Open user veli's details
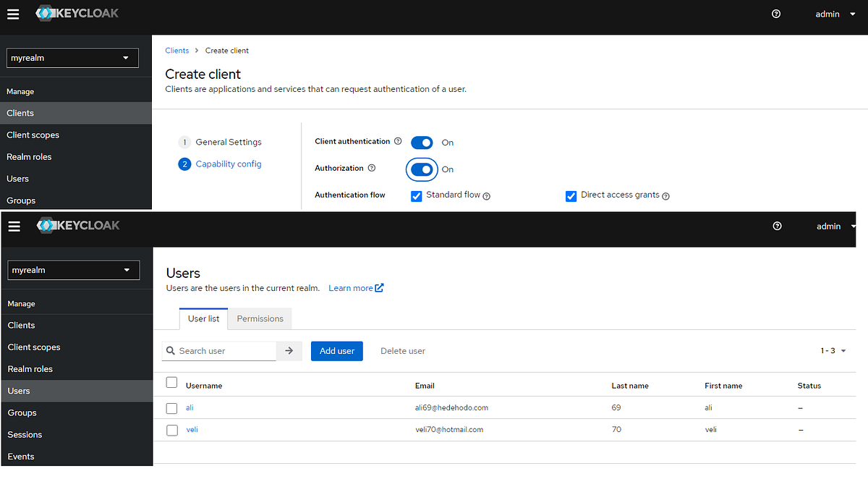Viewport: 868px width, 495px height. (192, 429)
